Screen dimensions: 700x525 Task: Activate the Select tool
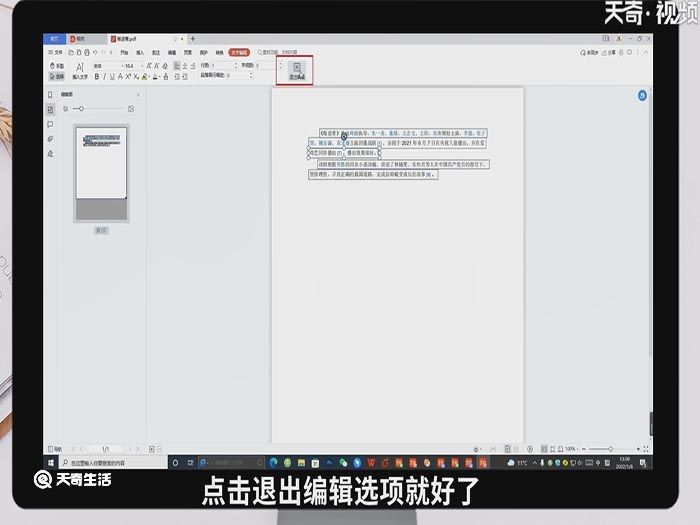click(x=57, y=77)
